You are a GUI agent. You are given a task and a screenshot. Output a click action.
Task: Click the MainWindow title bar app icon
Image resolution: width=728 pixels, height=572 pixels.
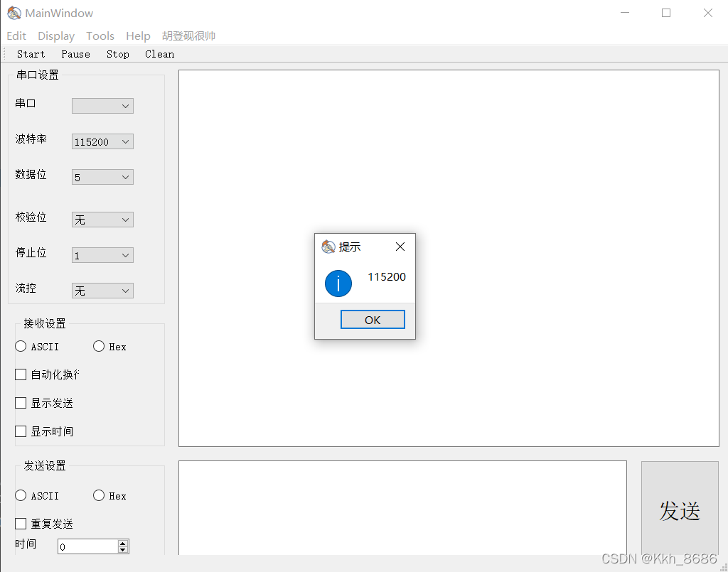point(14,13)
